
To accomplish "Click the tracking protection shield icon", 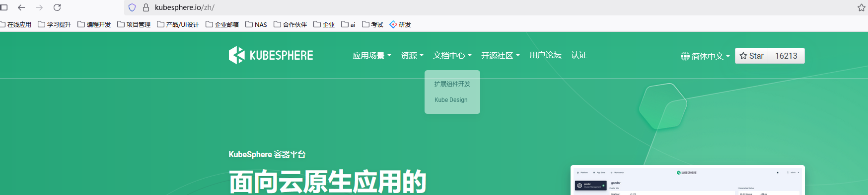I will tap(132, 7).
